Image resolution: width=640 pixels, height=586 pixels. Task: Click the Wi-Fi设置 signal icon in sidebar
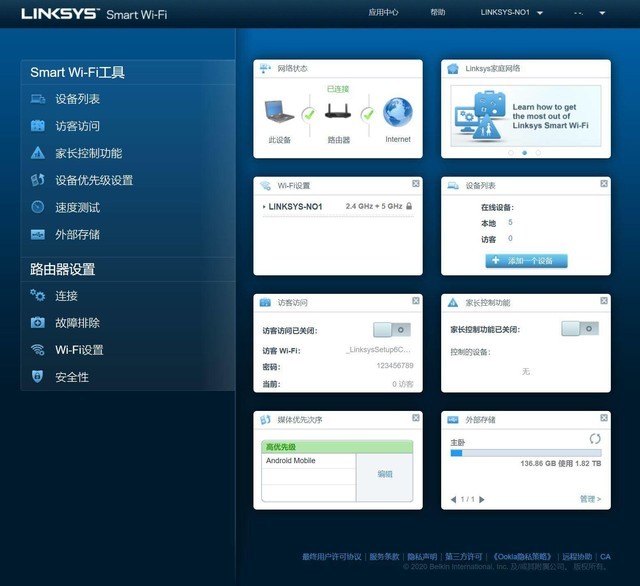[38, 350]
